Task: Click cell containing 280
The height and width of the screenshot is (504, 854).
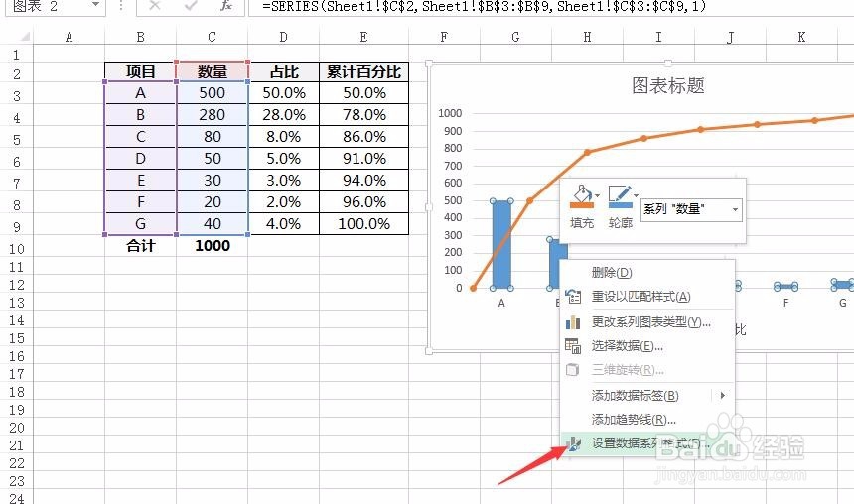Action: 212,115
